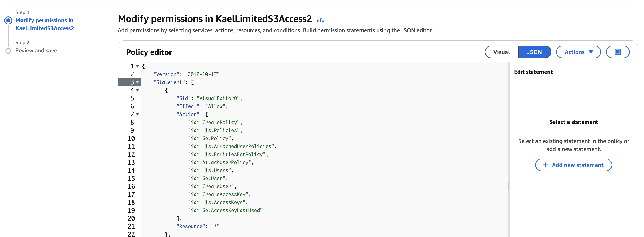Click the plus icon in Add new statement
Image resolution: width=644 pixels, height=237 pixels.
tap(545, 165)
